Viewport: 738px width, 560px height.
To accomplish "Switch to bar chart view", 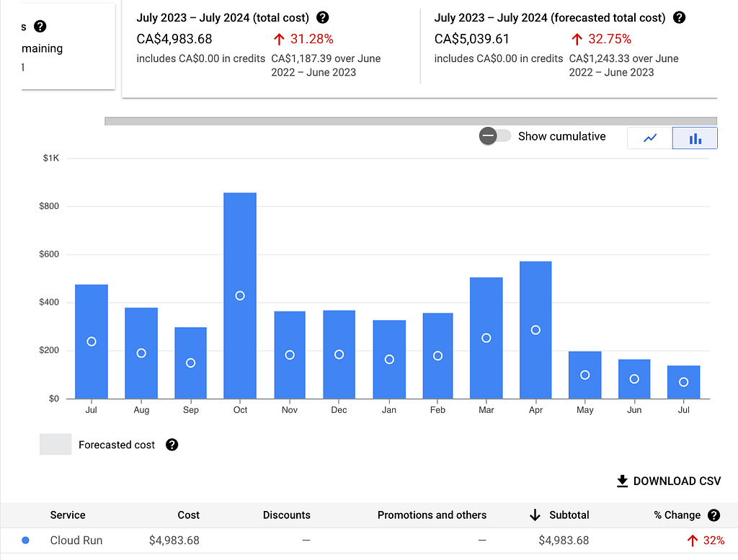I will [695, 138].
